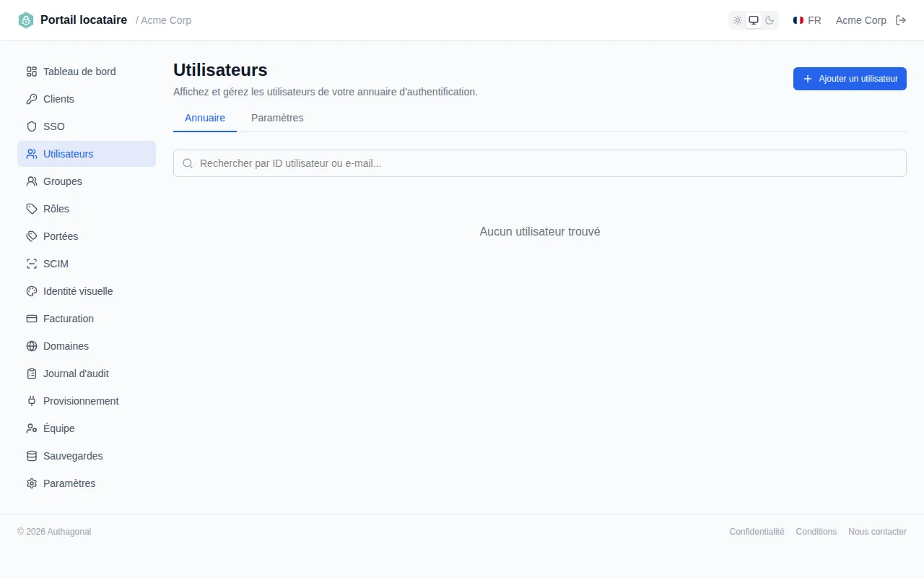Viewport: 924px width, 578px height.
Task: Open the SSO section
Action: click(87, 126)
